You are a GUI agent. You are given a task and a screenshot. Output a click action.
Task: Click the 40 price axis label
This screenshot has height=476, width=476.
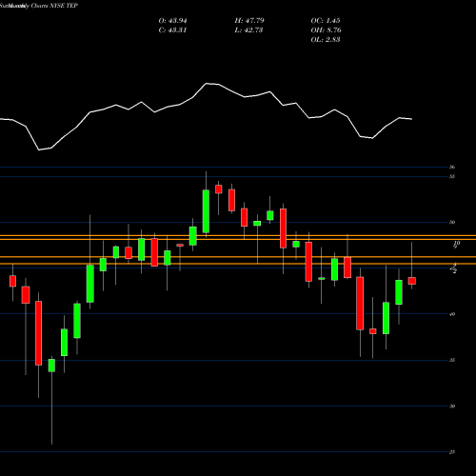point(452,314)
